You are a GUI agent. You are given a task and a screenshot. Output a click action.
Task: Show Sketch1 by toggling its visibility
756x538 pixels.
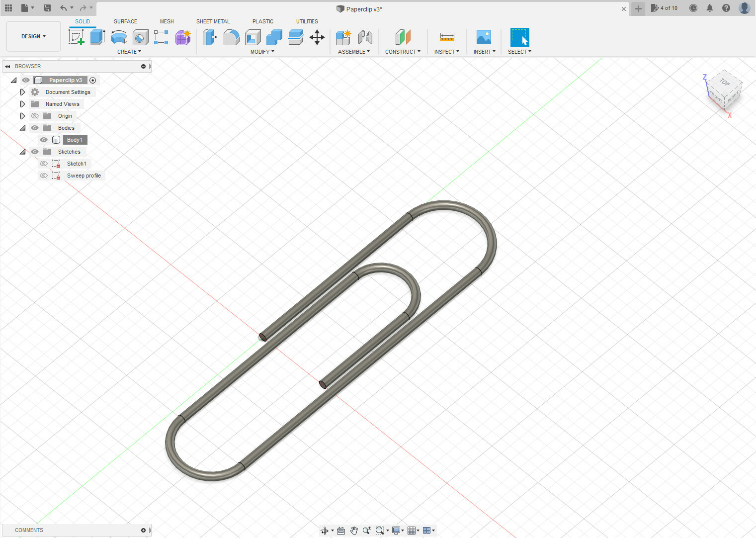(x=44, y=164)
